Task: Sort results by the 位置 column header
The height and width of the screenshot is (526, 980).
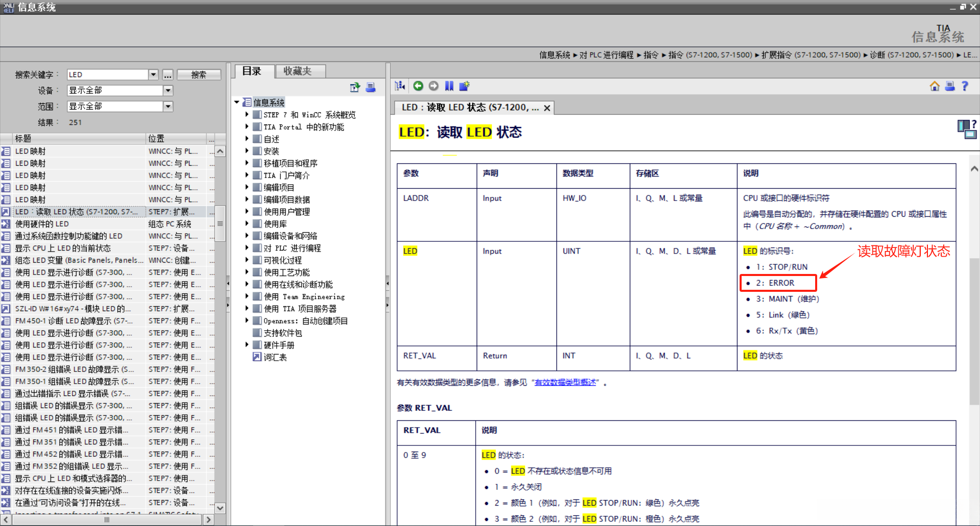Action: pos(176,138)
